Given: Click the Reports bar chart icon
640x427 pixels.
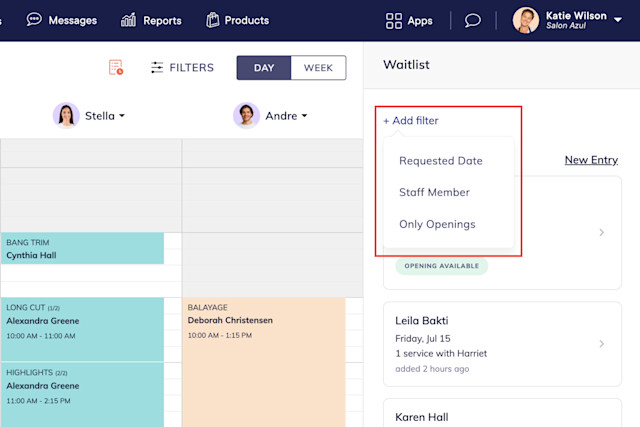Looking at the screenshot, I should tap(128, 20).
